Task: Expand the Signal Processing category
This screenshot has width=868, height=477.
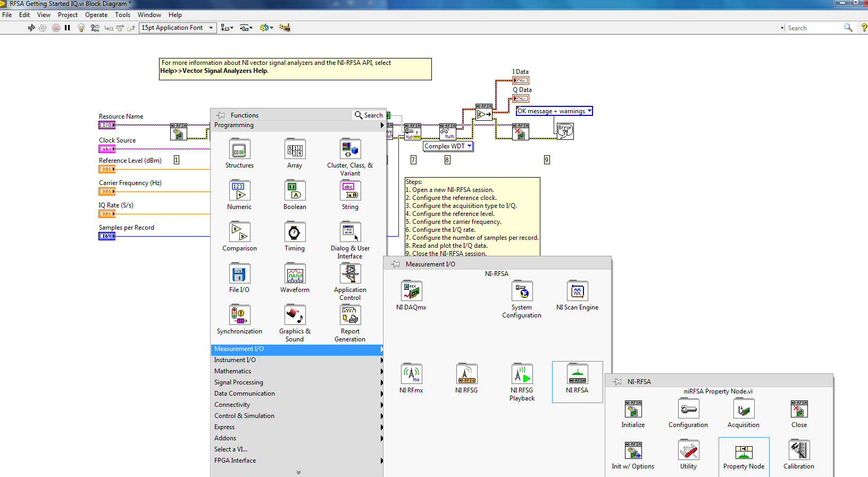Action: 298,383
